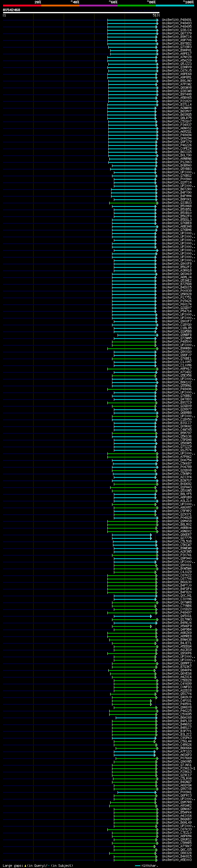Click the green alignment bar for UniRef100_Q33BU3

coord(134,203)
